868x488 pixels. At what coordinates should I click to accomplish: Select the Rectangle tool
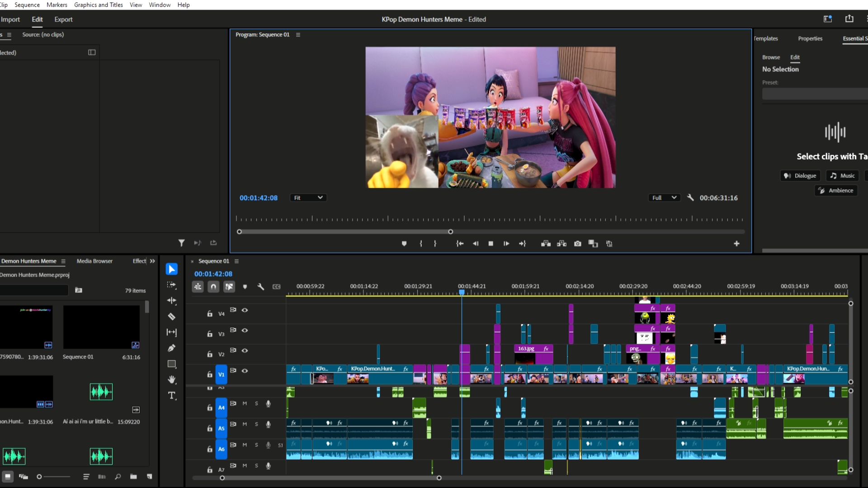coord(171,364)
